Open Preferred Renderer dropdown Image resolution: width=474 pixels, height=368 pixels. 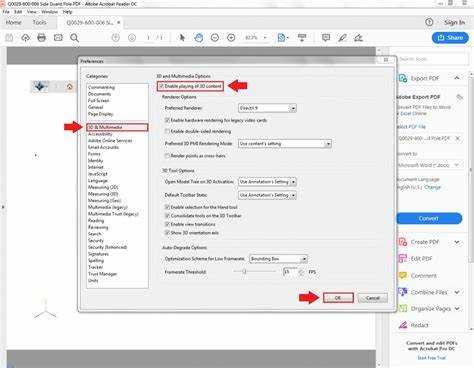(x=267, y=108)
